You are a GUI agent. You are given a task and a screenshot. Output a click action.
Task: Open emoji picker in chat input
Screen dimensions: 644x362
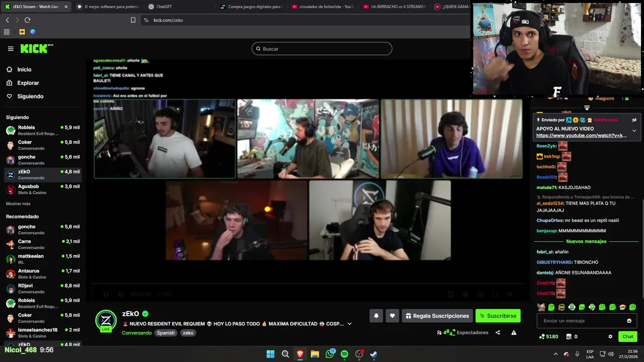629,321
